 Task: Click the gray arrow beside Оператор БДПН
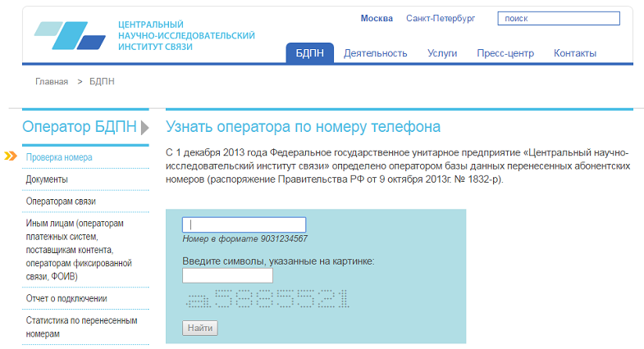tap(144, 128)
